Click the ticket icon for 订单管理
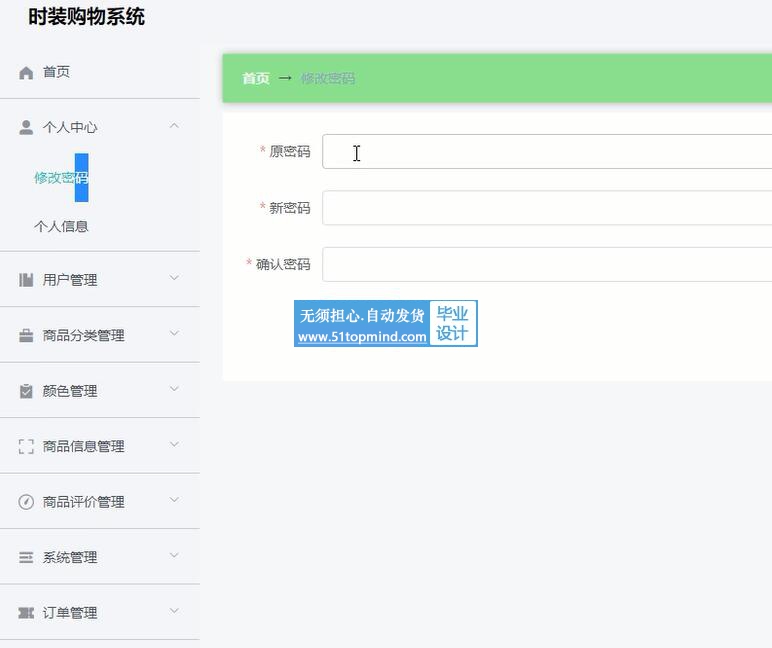The width and height of the screenshot is (772, 648). tap(26, 613)
